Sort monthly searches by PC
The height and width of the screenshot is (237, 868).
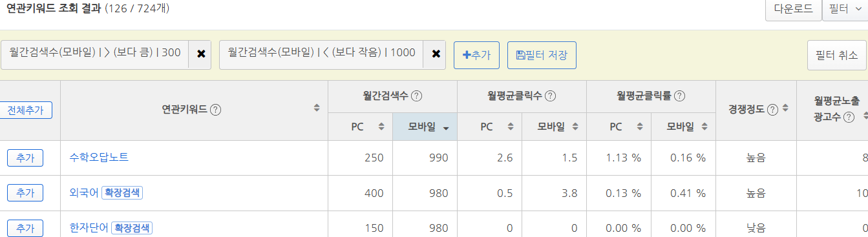pyautogui.click(x=381, y=127)
